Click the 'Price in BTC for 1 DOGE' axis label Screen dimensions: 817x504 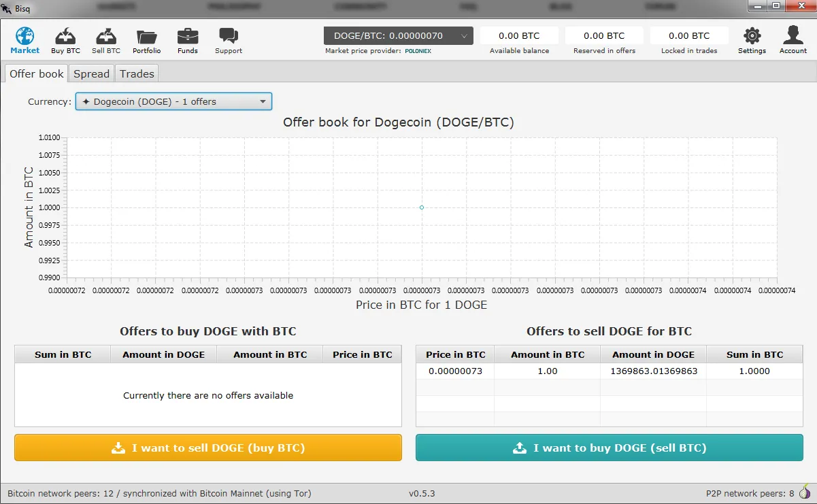click(422, 305)
